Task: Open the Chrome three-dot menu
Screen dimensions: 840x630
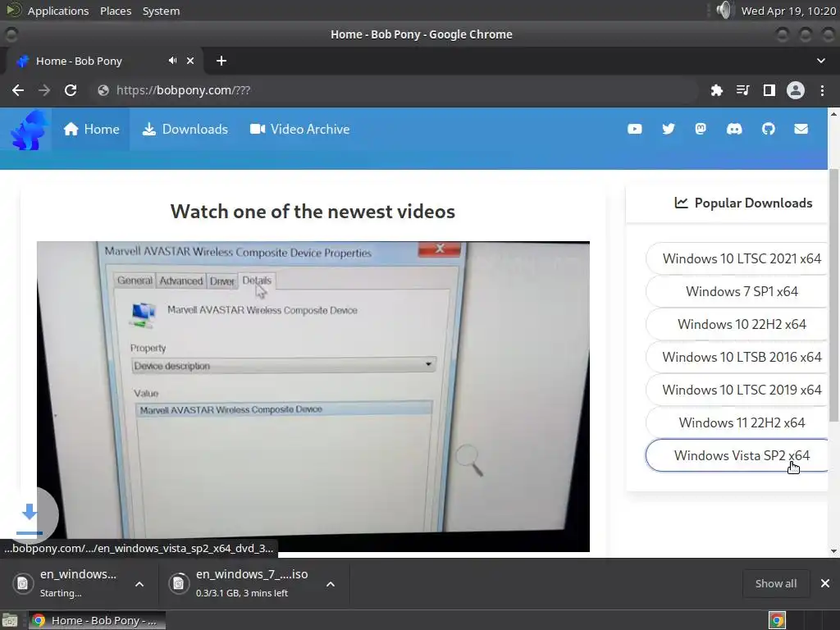Action: click(x=822, y=90)
